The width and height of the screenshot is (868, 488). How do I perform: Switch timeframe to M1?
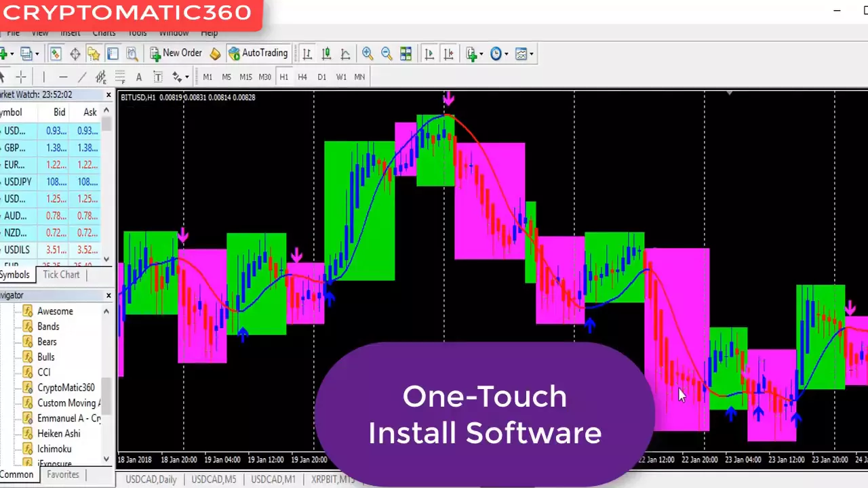(208, 77)
